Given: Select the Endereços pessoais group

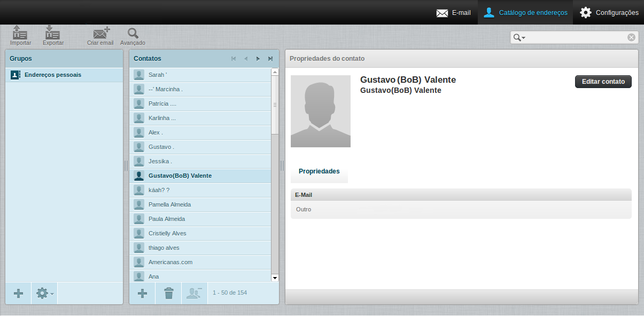Looking at the screenshot, I should pyautogui.click(x=64, y=75).
